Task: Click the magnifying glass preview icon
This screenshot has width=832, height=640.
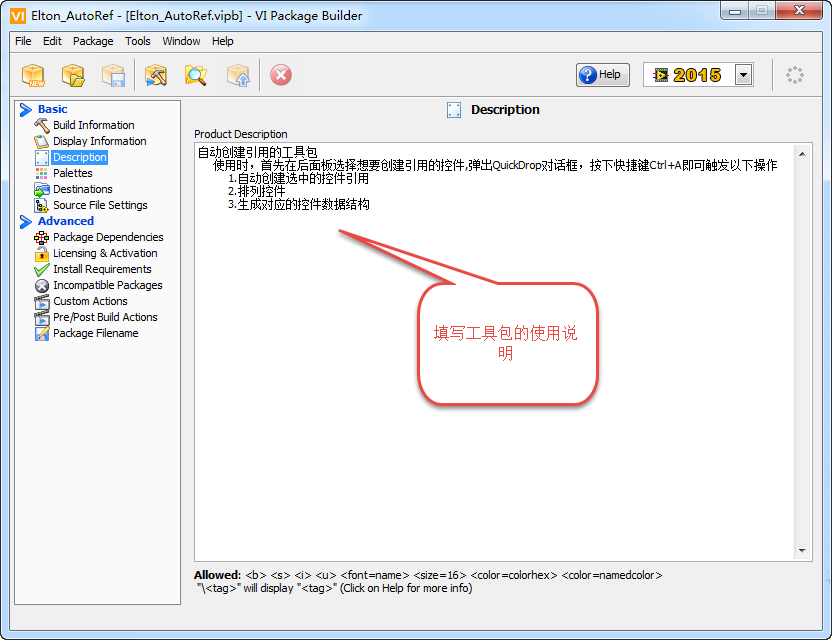Action: [196, 75]
